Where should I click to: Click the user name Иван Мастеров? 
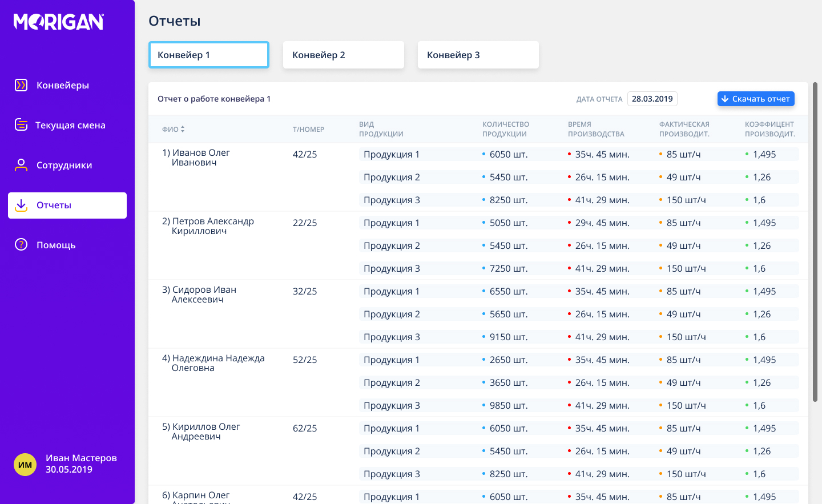(81, 458)
